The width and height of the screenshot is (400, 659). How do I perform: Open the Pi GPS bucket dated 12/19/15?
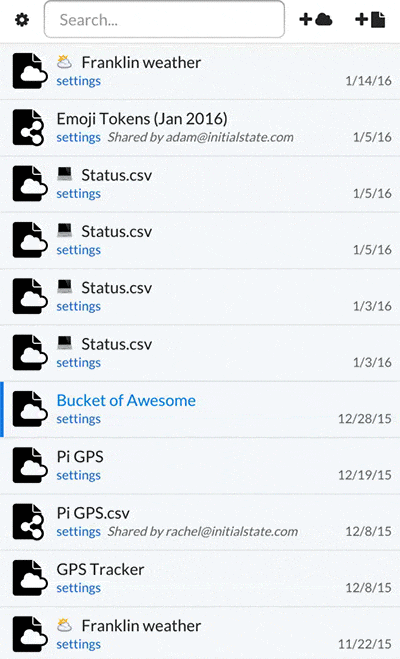(x=80, y=457)
